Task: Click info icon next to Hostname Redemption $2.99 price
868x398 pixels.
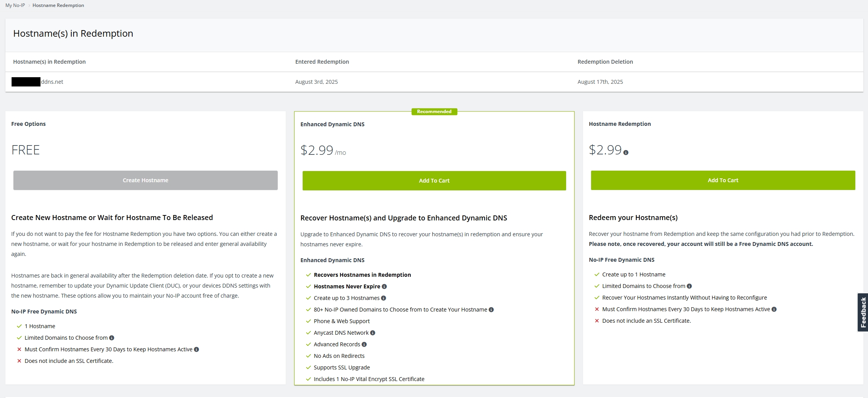Action: (626, 152)
